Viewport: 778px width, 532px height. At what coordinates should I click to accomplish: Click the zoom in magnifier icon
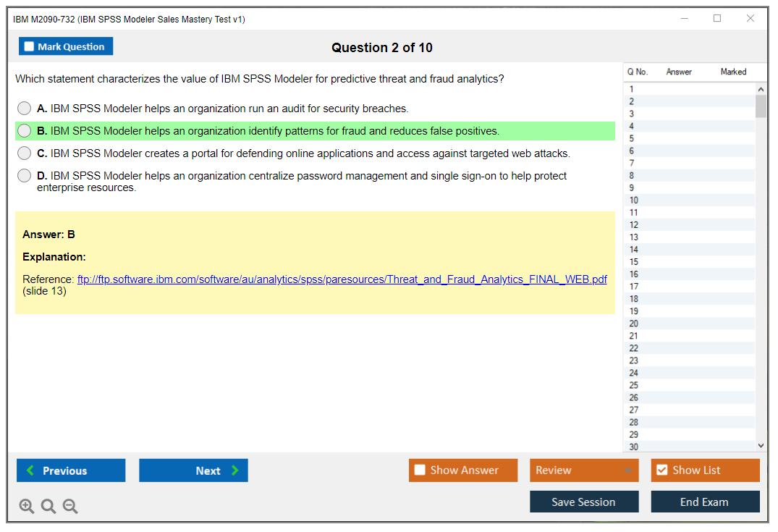pyautogui.click(x=27, y=507)
